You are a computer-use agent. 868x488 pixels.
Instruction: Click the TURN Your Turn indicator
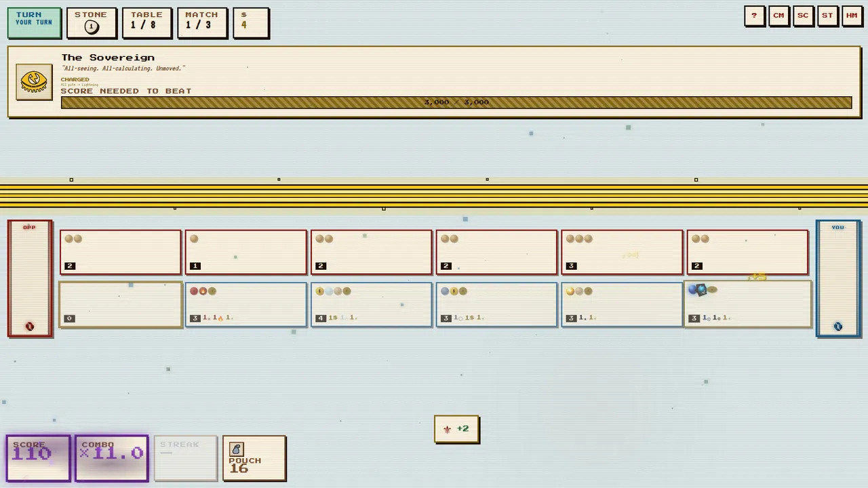click(35, 23)
